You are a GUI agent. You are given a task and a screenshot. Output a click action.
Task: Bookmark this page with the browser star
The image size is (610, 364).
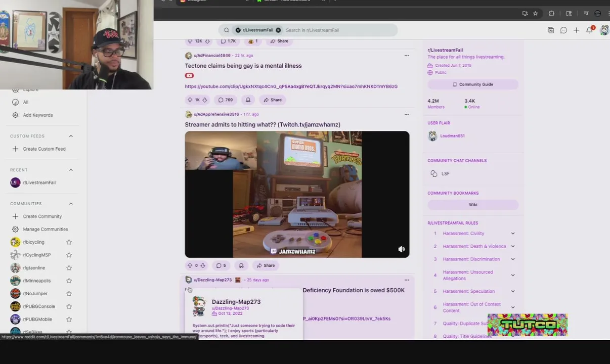point(535,14)
